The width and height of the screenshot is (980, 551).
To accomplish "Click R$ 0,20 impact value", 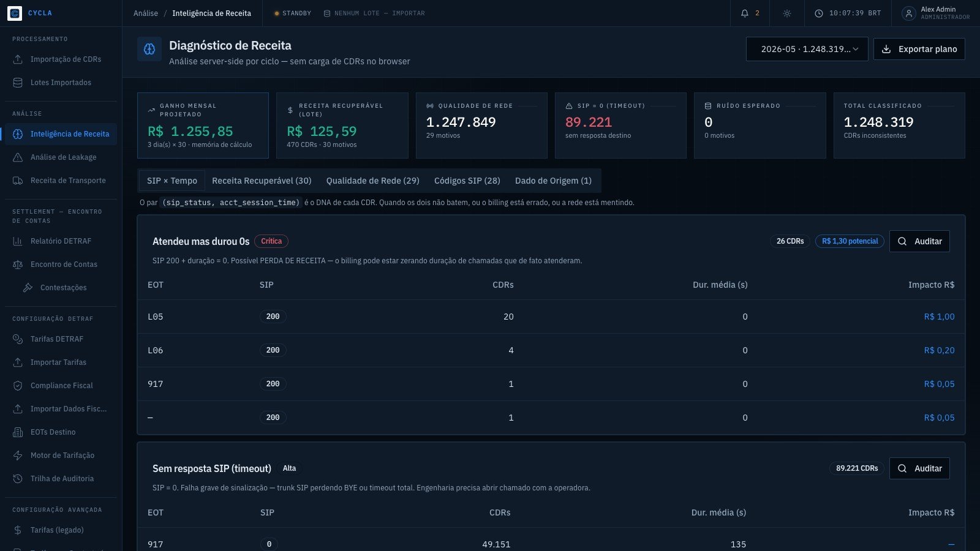I will 939,350.
